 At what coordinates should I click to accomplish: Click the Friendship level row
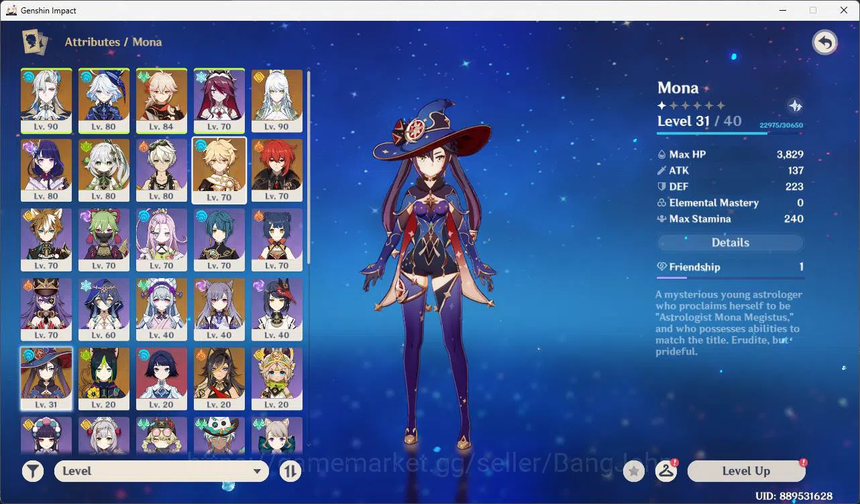pyautogui.click(x=731, y=267)
